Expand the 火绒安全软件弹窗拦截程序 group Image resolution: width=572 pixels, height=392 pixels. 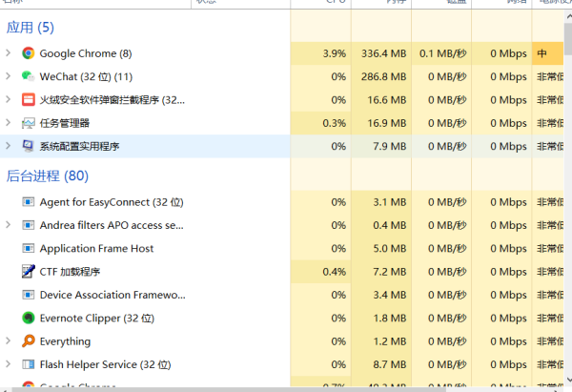(x=8, y=99)
